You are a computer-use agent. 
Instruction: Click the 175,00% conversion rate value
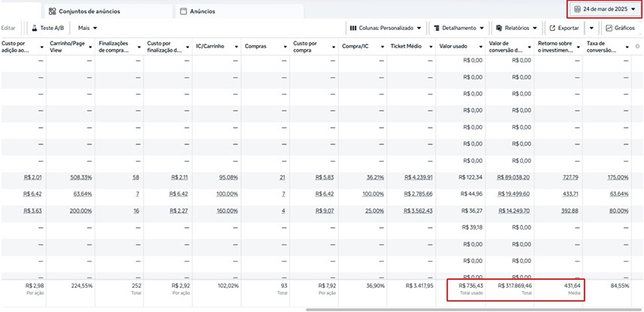click(618, 177)
